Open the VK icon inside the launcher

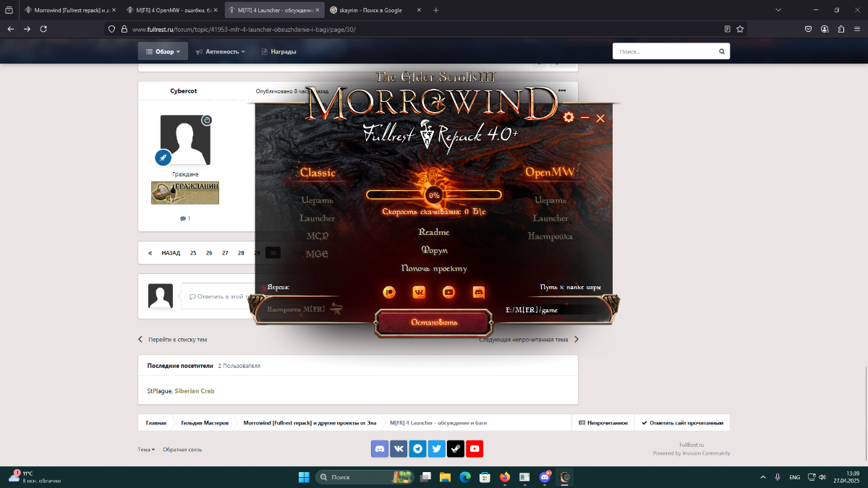(x=419, y=292)
